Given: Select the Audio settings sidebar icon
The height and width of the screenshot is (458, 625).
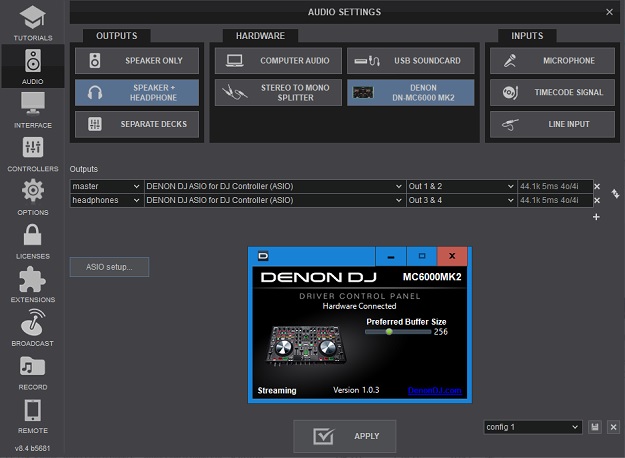Looking at the screenshot, I should 33,66.
